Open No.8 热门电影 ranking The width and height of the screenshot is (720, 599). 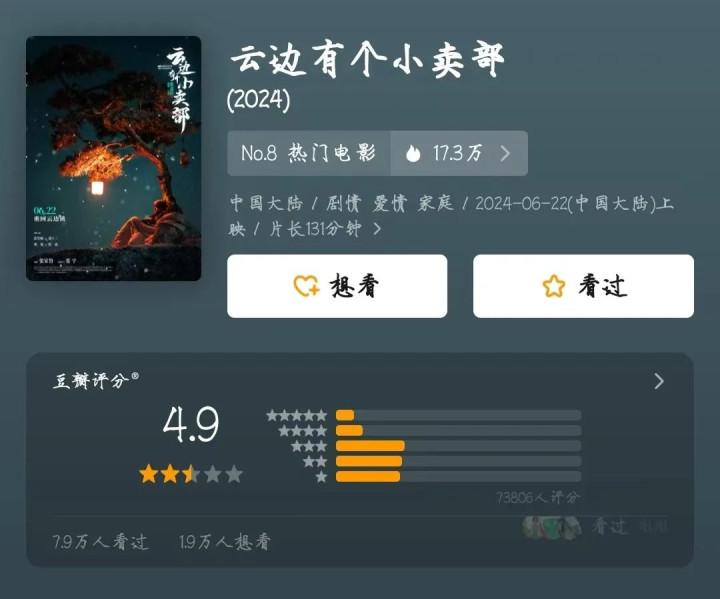[x=309, y=153]
